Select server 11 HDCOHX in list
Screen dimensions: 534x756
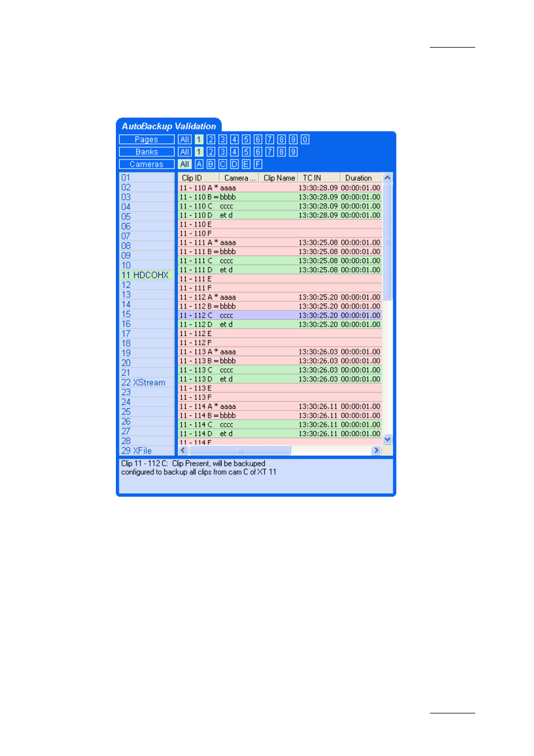pyautogui.click(x=147, y=276)
